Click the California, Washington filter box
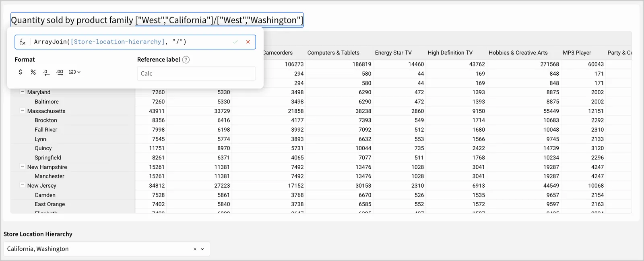Viewport: 644px width, 261px height. [106, 249]
